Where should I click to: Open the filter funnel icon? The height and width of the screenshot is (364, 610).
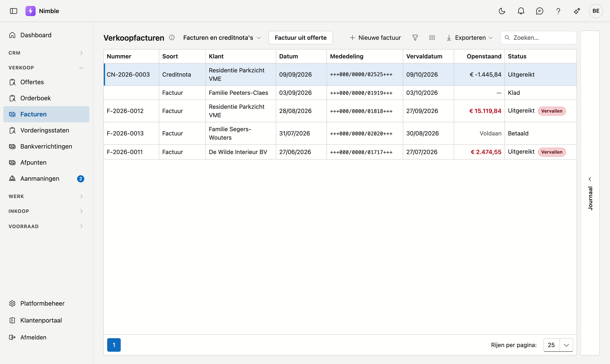(x=415, y=37)
